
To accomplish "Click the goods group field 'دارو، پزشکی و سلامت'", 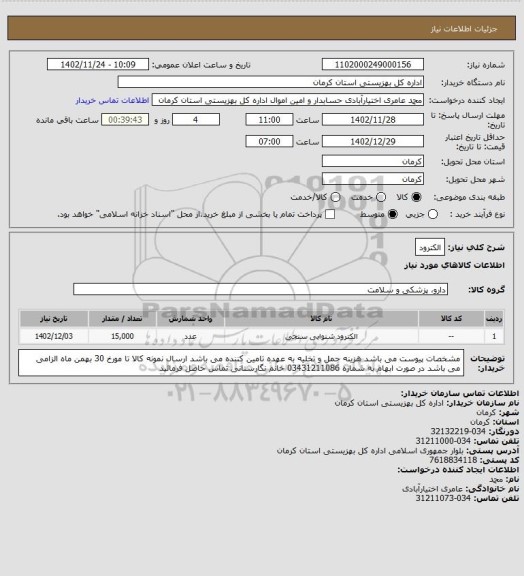I will [x=261, y=289].
